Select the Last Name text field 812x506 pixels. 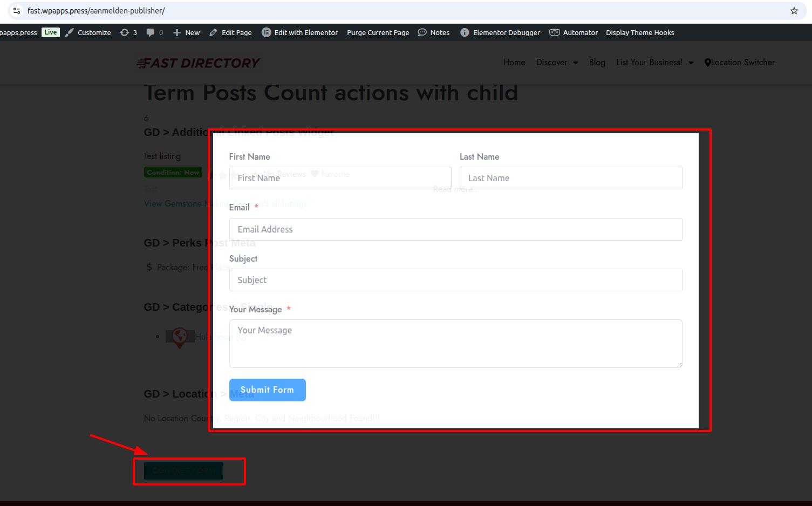coord(570,178)
